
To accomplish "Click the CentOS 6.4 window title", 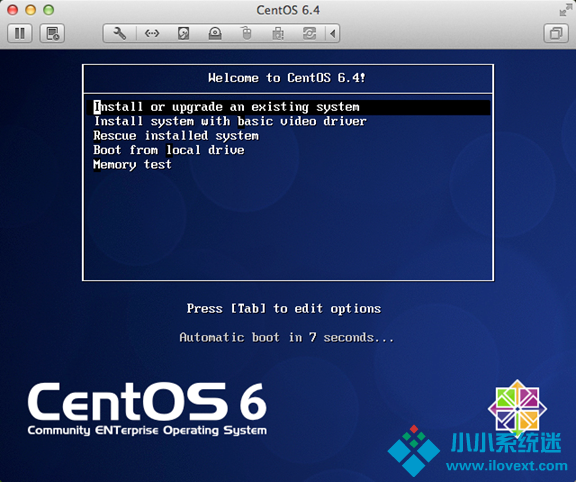I will click(x=288, y=10).
